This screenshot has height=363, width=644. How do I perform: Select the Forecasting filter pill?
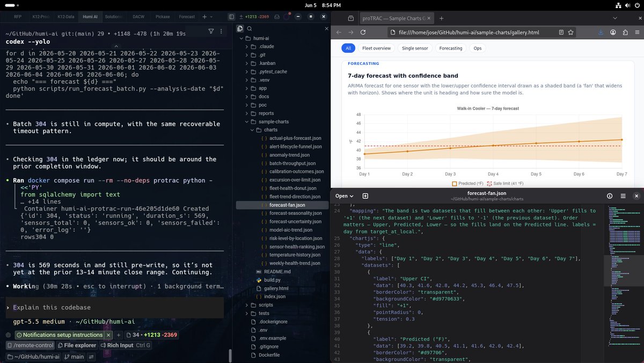click(x=450, y=48)
